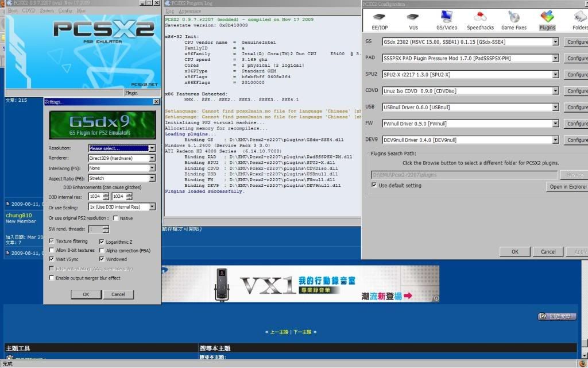Enable Allow 8-bit textures
Image resolution: width=588 pixels, height=368 pixels.
(51, 250)
